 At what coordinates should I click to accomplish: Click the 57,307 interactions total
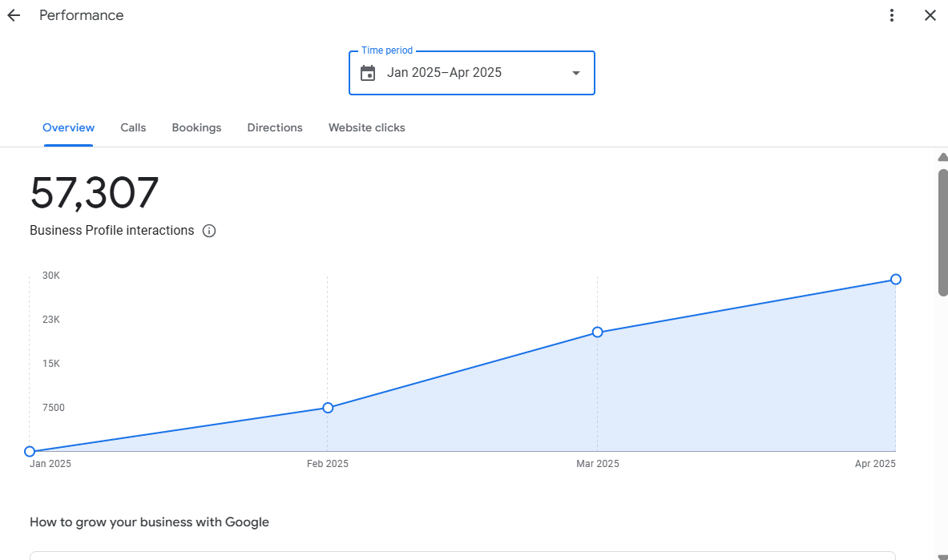tap(95, 194)
